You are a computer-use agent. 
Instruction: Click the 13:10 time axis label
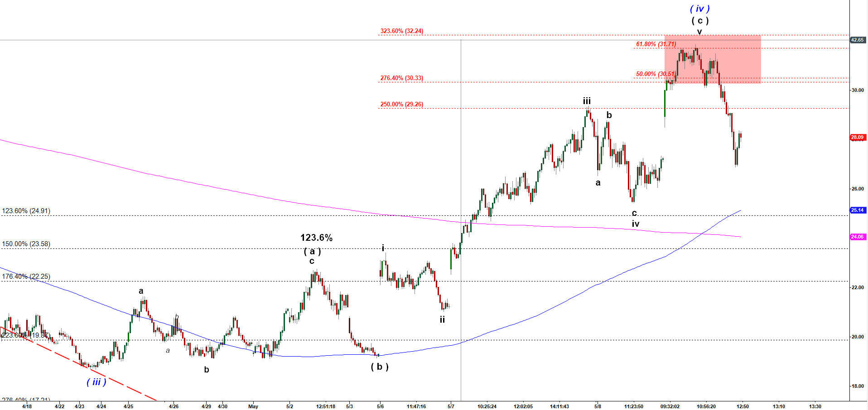click(x=779, y=406)
